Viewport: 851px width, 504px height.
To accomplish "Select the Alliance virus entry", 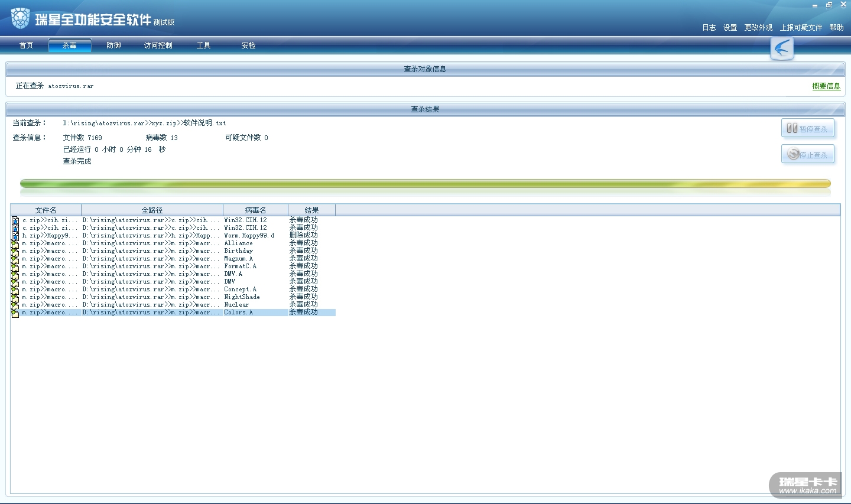I will pyautogui.click(x=239, y=243).
